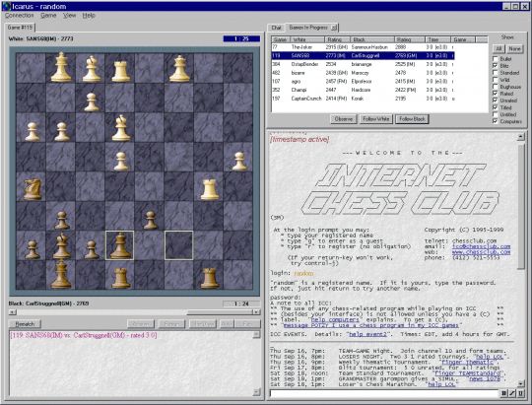Open the 'news 1078' link
This screenshot has width=532, height=405.
(485, 378)
